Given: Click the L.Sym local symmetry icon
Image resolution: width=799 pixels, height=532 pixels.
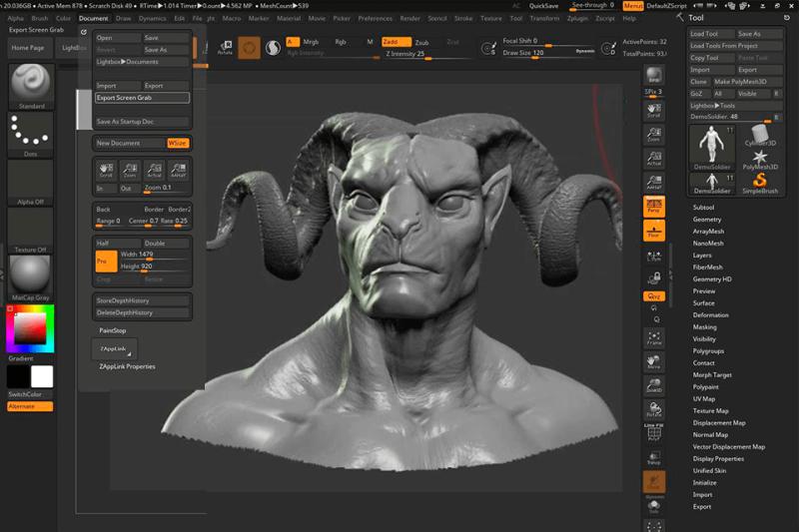Looking at the screenshot, I should tap(654, 256).
